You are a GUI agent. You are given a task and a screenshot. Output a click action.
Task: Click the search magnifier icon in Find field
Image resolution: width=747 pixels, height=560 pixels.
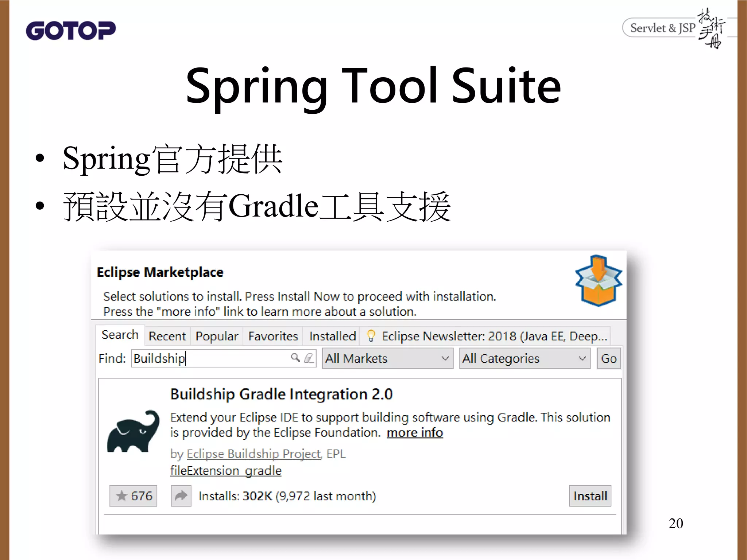tap(295, 357)
